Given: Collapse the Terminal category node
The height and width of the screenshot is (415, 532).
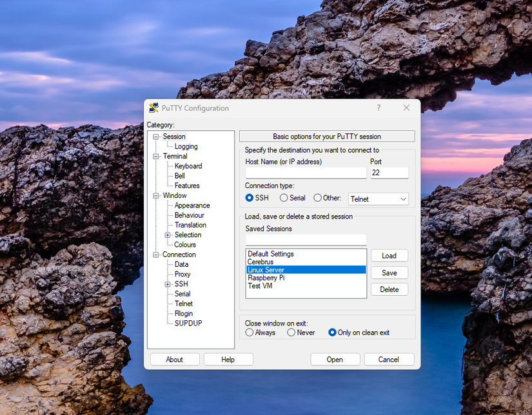Looking at the screenshot, I should tap(156, 157).
